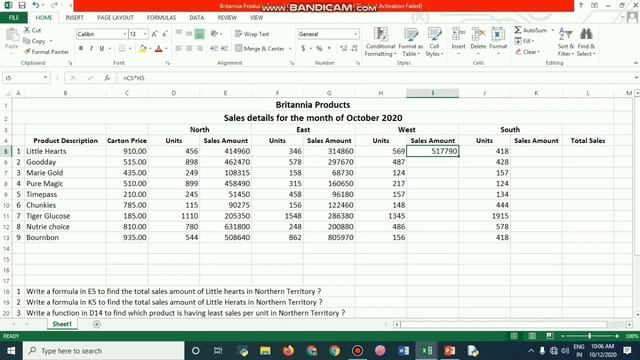Switch to the INSERT tab
Screen dimensions: 640x360
point(74,18)
